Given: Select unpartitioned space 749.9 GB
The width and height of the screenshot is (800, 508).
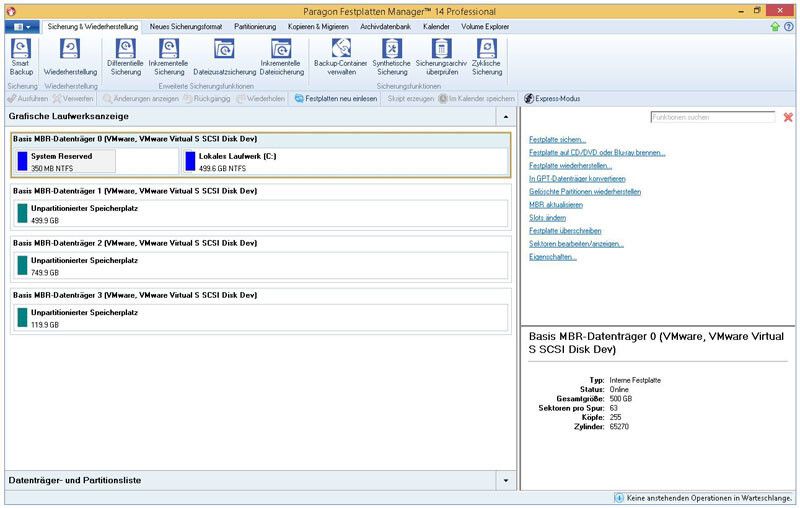Looking at the screenshot, I should [x=260, y=266].
